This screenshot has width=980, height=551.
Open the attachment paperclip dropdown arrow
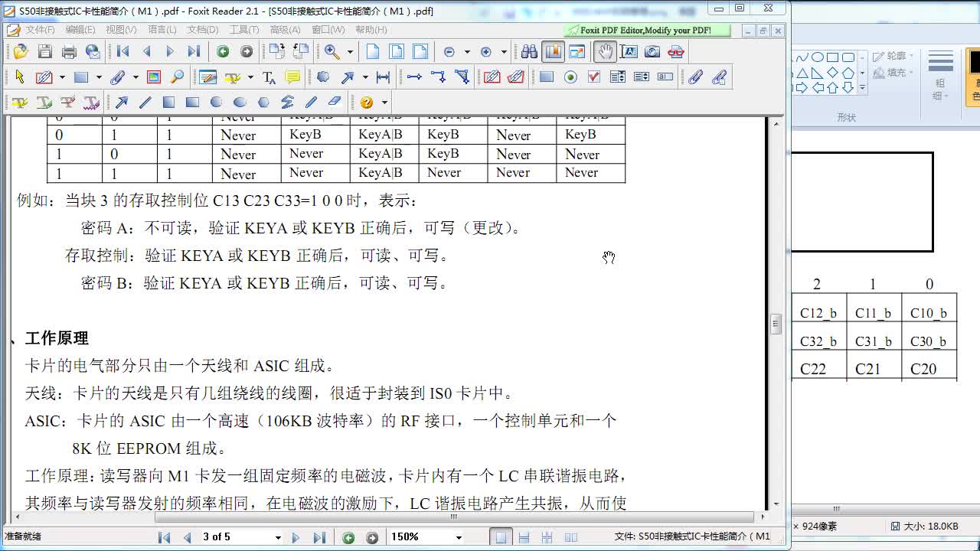coord(136,77)
